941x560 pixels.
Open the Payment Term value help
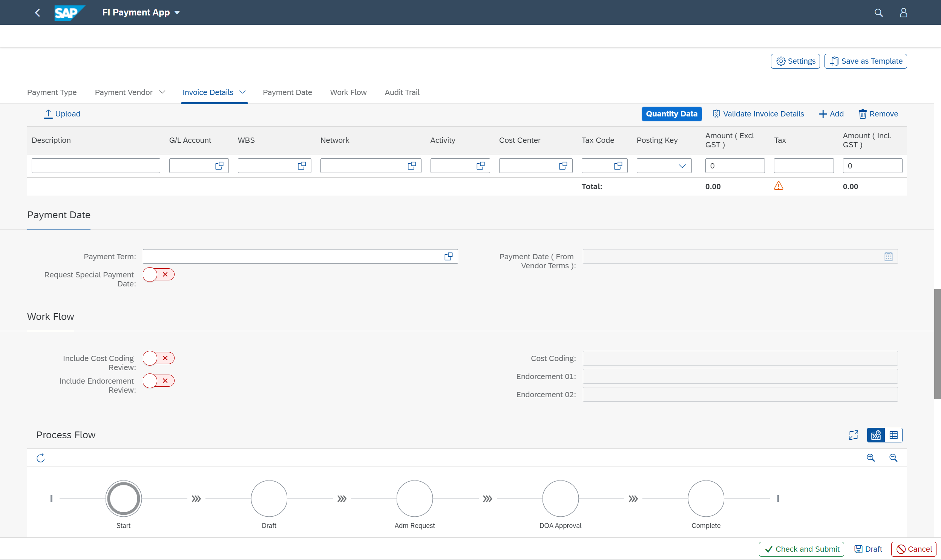pos(449,256)
